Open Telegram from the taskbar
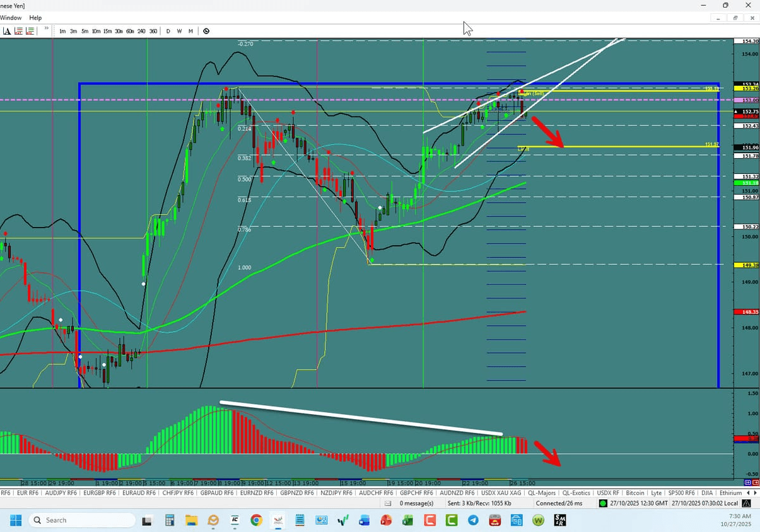The image size is (760, 532). pyautogui.click(x=474, y=520)
